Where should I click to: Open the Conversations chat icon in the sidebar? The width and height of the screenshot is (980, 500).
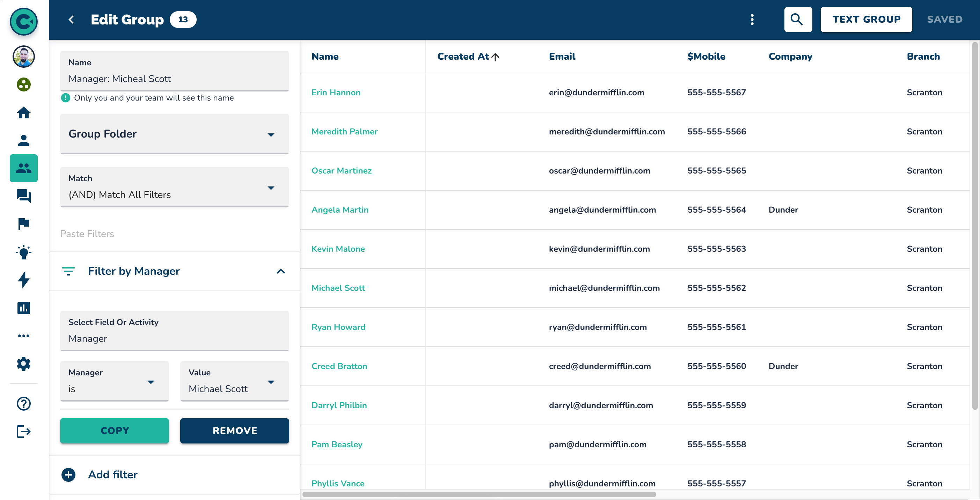24,196
